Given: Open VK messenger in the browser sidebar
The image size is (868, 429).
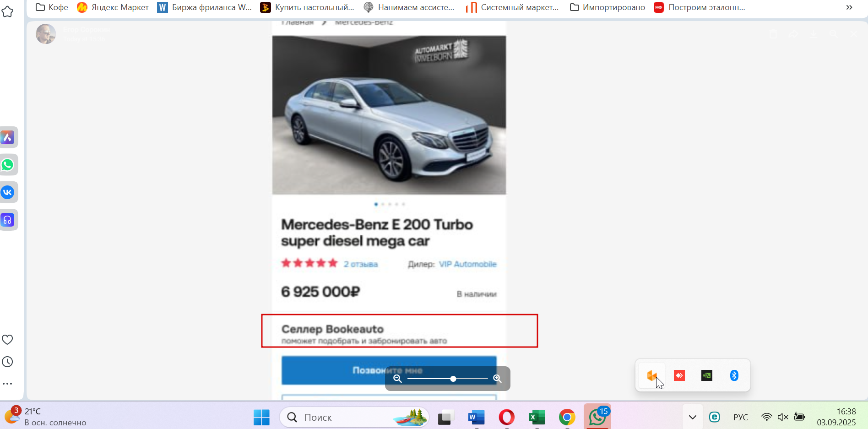Looking at the screenshot, I should pos(7,192).
